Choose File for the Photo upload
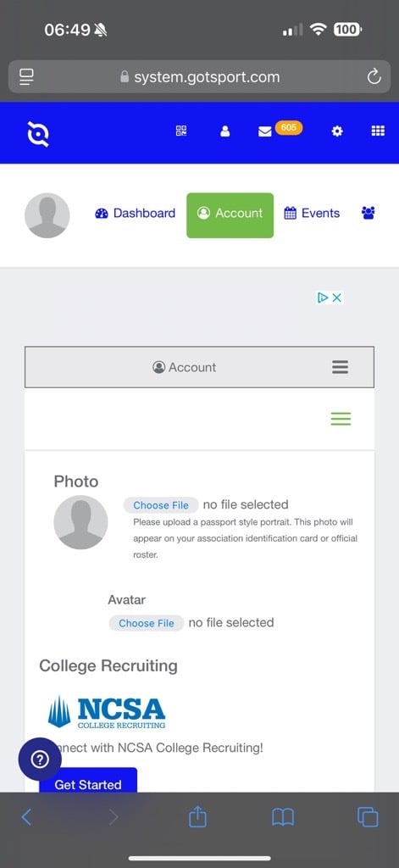The height and width of the screenshot is (868, 399). point(160,505)
